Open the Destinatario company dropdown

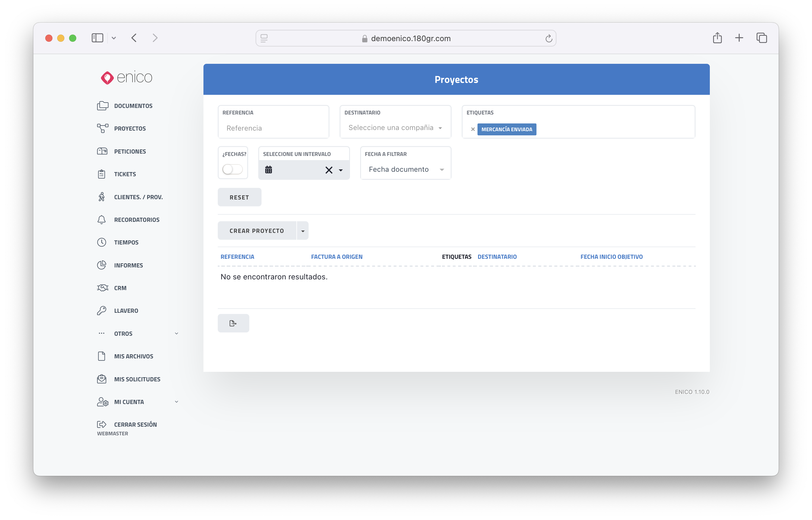point(395,128)
